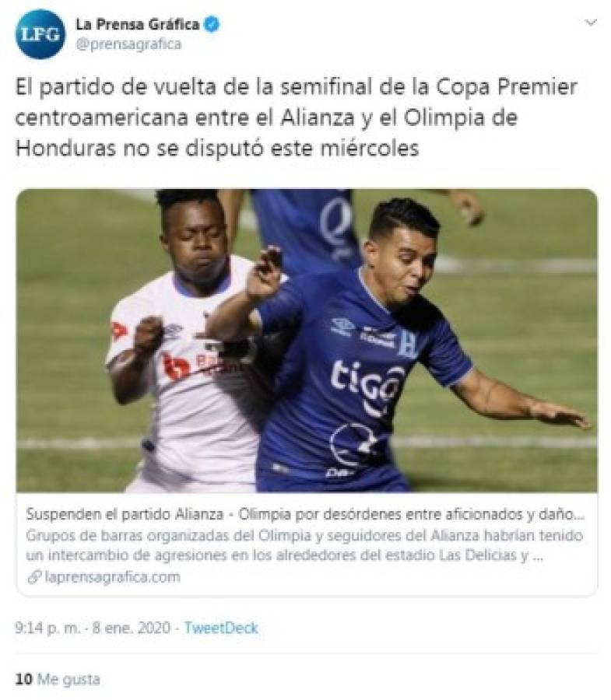Click the tigo logo on blue jersey

367,386
